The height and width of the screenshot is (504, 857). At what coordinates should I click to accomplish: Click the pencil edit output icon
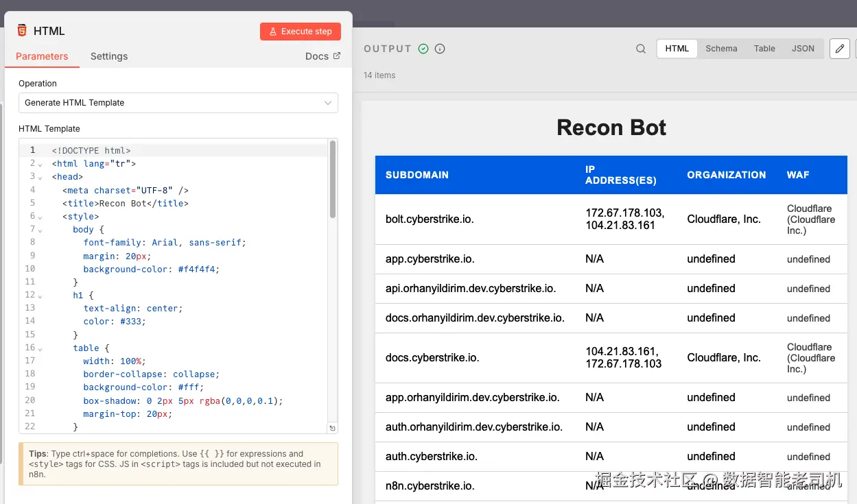pos(839,49)
